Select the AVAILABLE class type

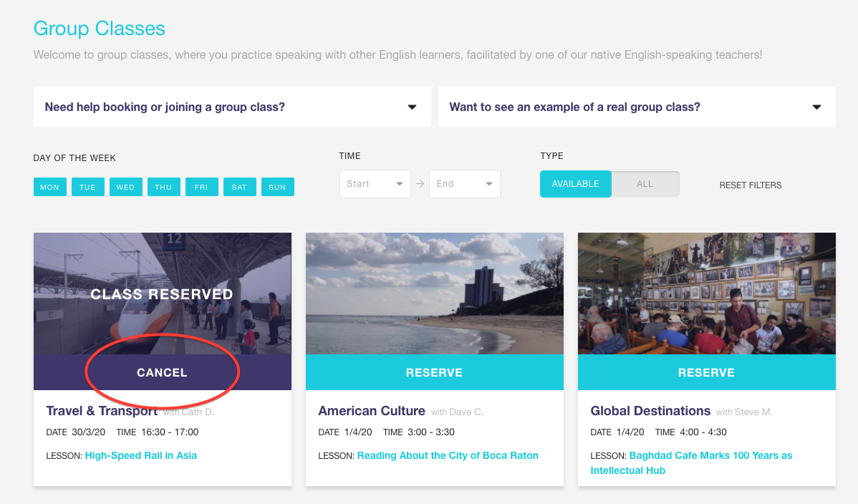[x=575, y=184]
